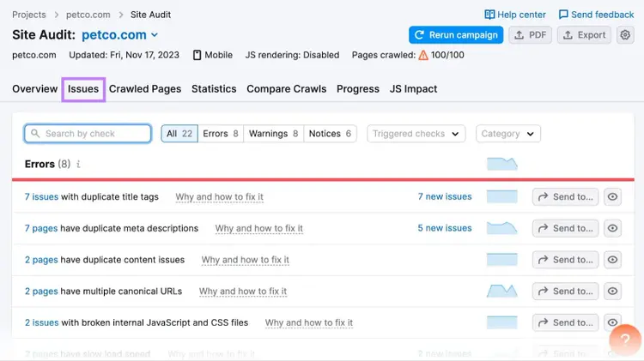Image resolution: width=644 pixels, height=361 pixels.
Task: Filter issues by All 22
Action: coord(179,134)
